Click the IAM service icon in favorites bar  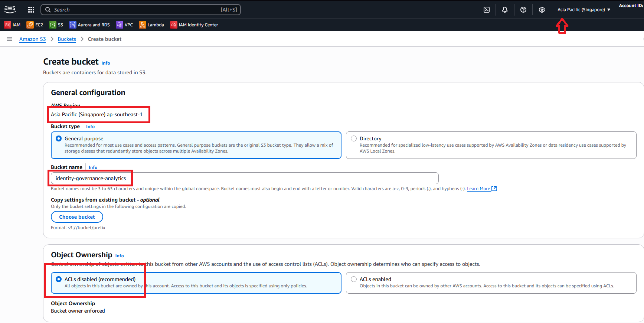coord(7,25)
